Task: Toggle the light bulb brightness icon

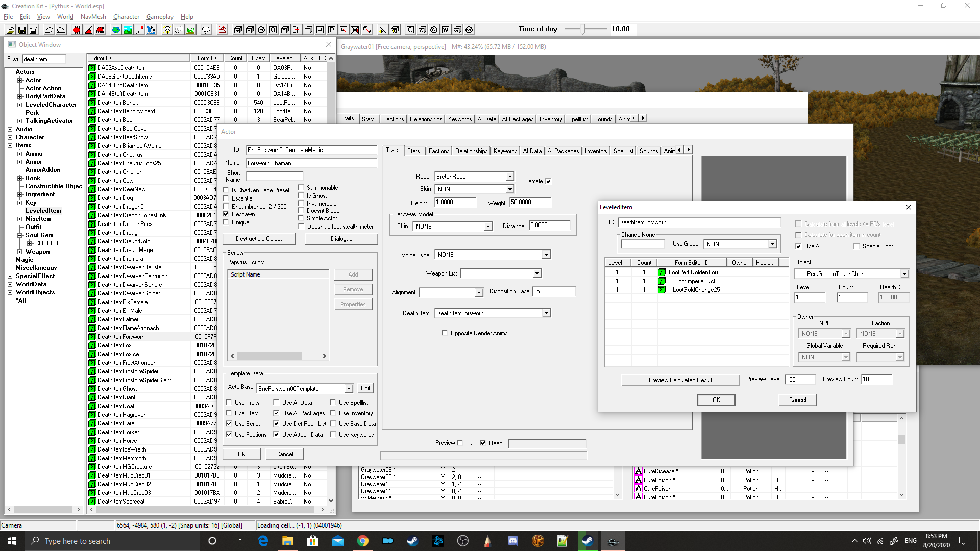Action: pyautogui.click(x=167, y=30)
